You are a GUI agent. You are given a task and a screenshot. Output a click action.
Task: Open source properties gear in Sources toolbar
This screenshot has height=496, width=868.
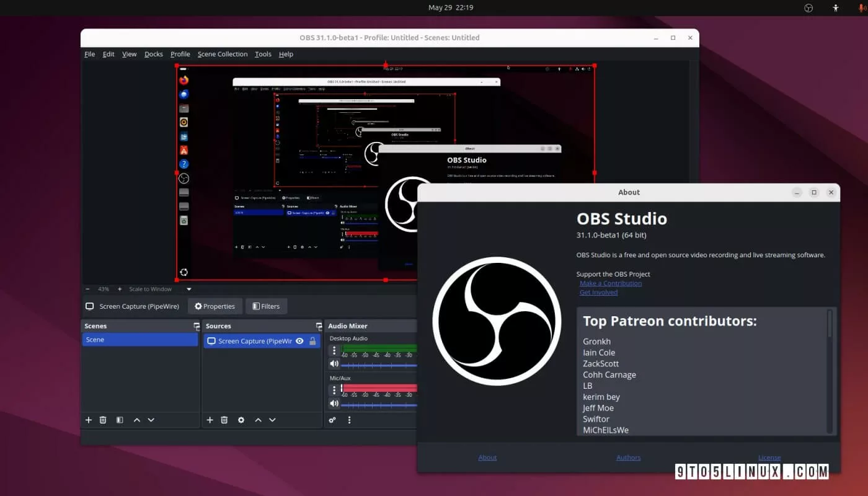(241, 420)
